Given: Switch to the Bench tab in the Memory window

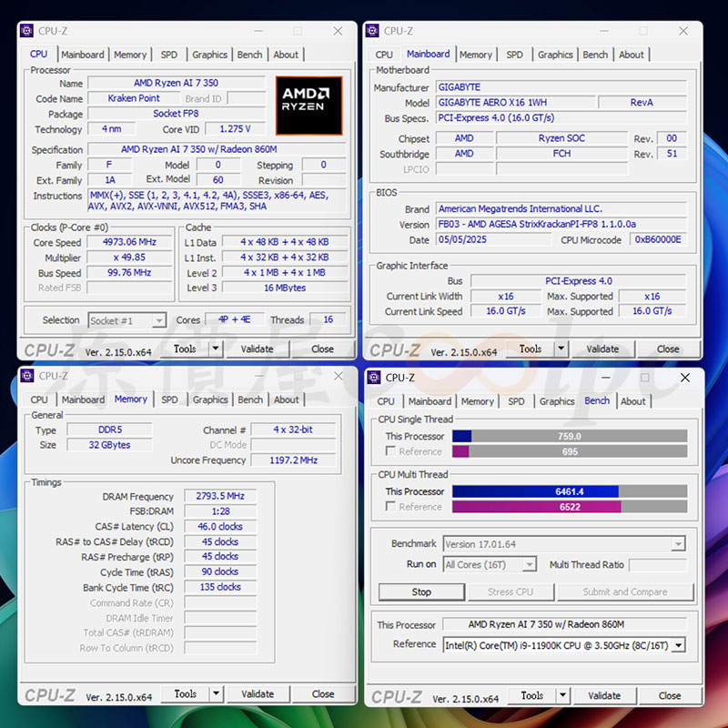Looking at the screenshot, I should pyautogui.click(x=250, y=399).
